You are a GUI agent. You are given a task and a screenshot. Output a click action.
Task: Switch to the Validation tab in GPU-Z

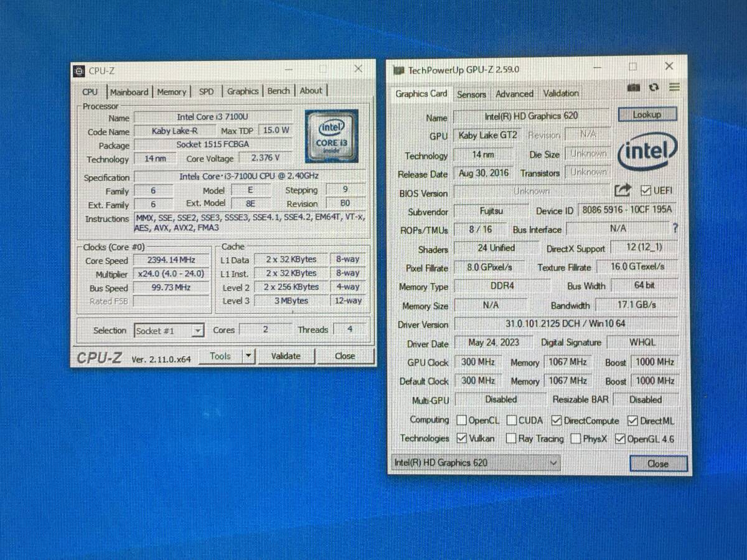[560, 93]
